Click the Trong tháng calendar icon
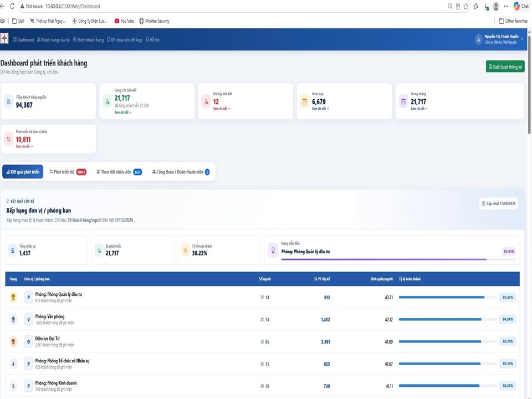Image resolution: width=532 pixels, height=399 pixels. (x=403, y=101)
